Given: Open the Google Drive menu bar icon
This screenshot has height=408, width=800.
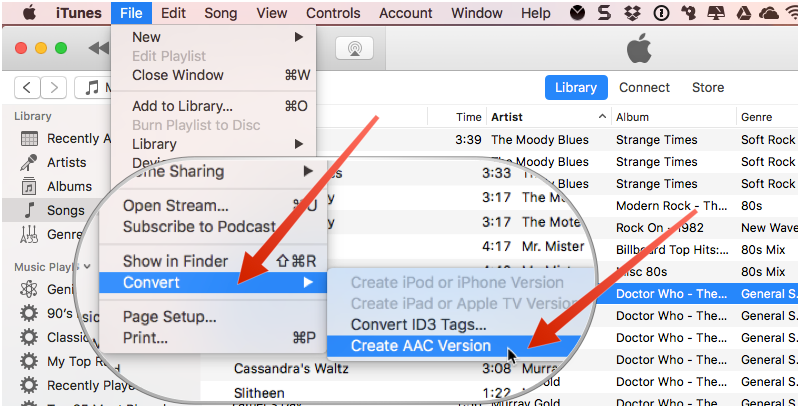Looking at the screenshot, I should pos(740,13).
